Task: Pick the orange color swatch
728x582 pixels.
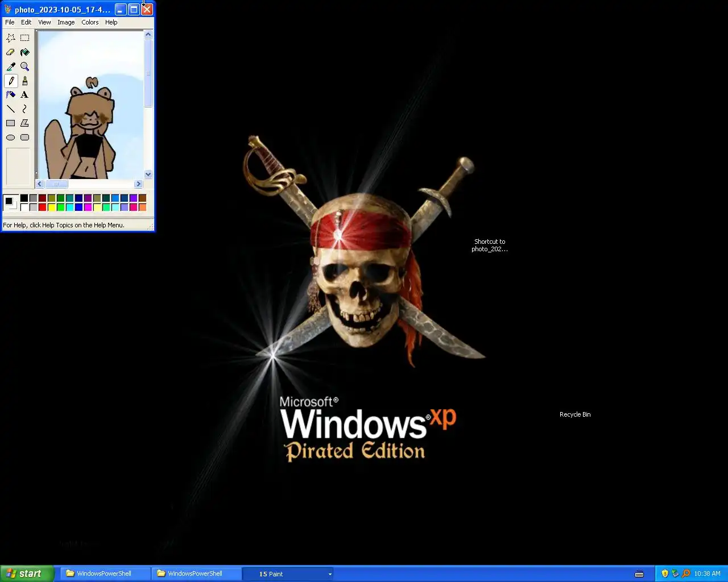Action: [142, 207]
